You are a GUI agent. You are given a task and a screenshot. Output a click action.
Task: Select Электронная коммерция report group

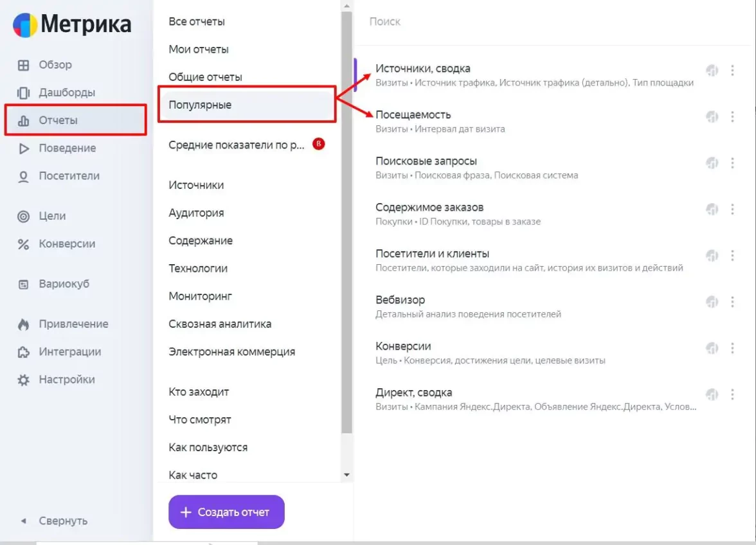(x=231, y=352)
